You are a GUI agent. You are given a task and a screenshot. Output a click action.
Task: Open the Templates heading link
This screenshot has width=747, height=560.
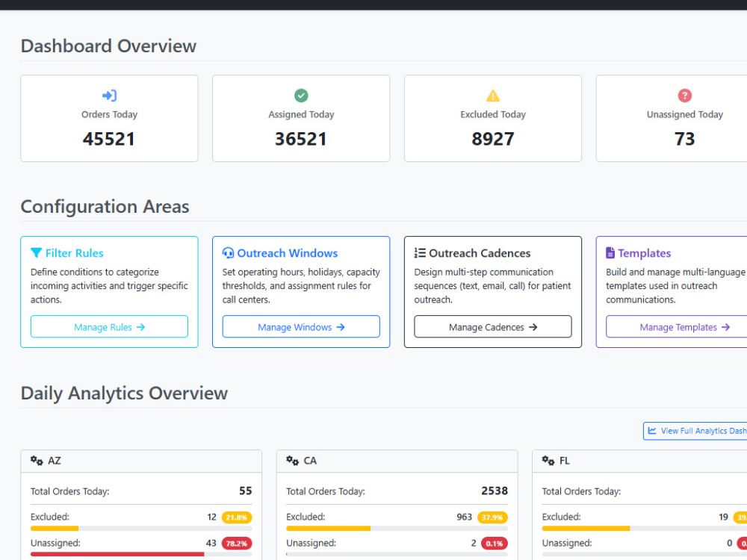pos(644,253)
